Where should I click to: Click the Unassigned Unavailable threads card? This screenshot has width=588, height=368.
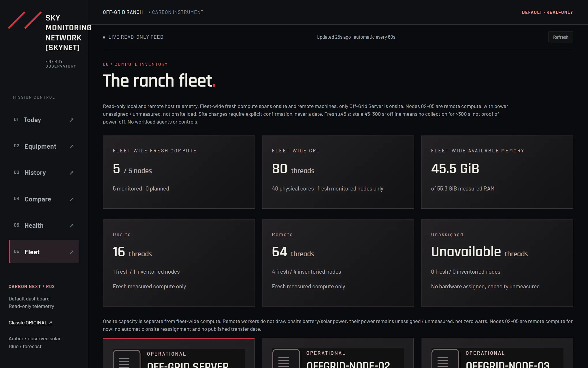497,263
